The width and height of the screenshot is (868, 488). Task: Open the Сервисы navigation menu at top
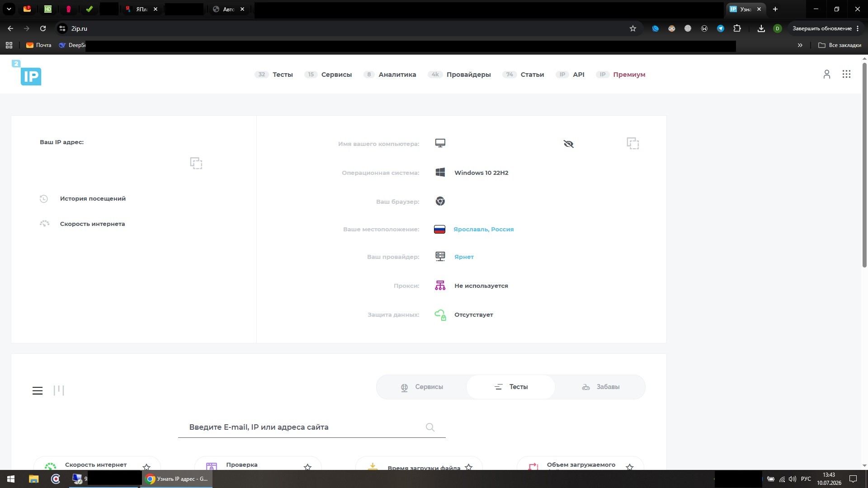point(336,75)
